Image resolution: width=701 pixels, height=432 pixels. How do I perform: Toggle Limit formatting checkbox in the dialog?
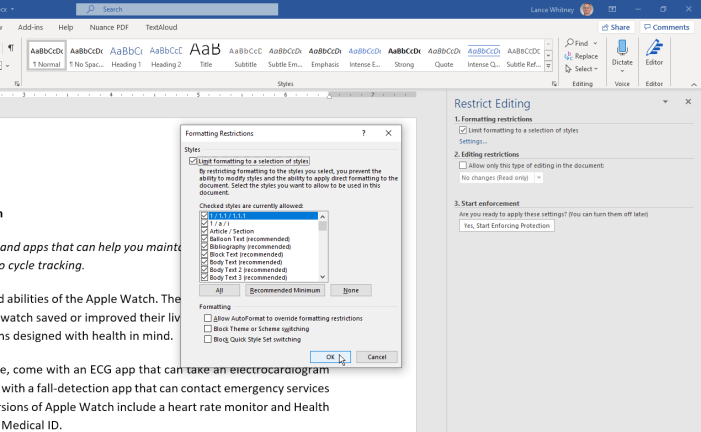pos(193,161)
